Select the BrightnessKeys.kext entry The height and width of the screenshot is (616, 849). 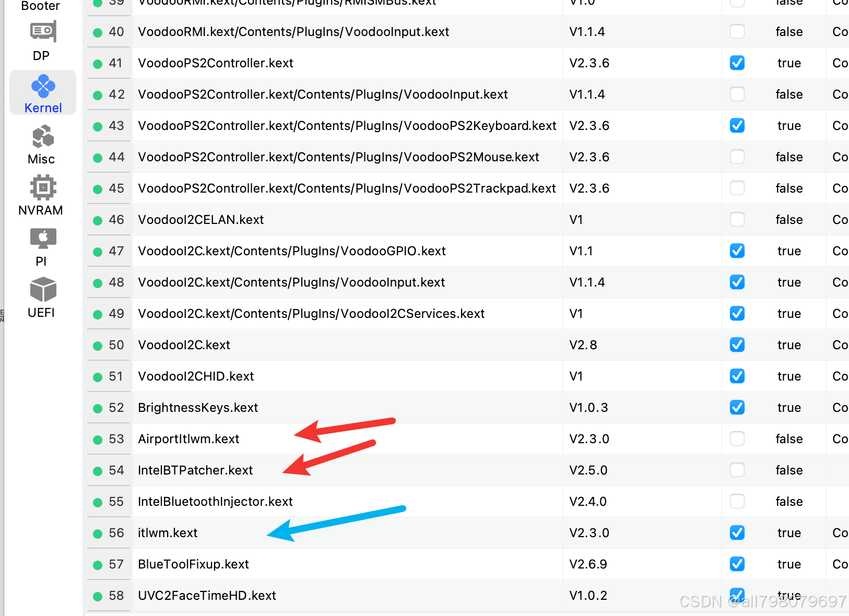click(198, 407)
